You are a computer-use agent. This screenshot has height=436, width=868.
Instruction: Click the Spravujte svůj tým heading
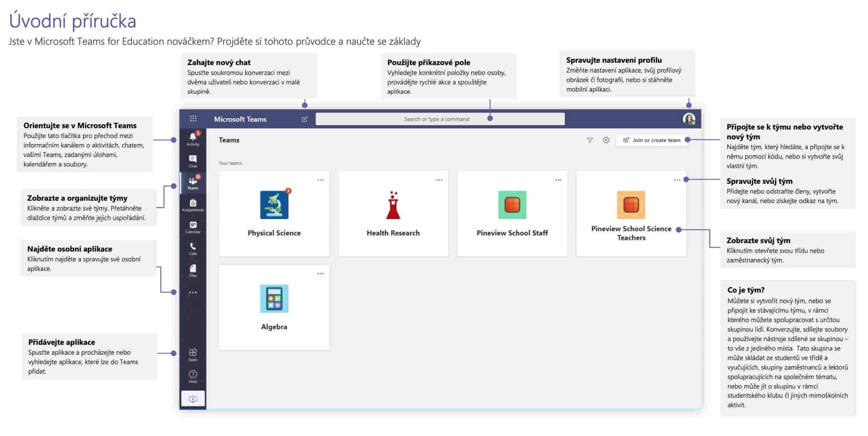(759, 181)
